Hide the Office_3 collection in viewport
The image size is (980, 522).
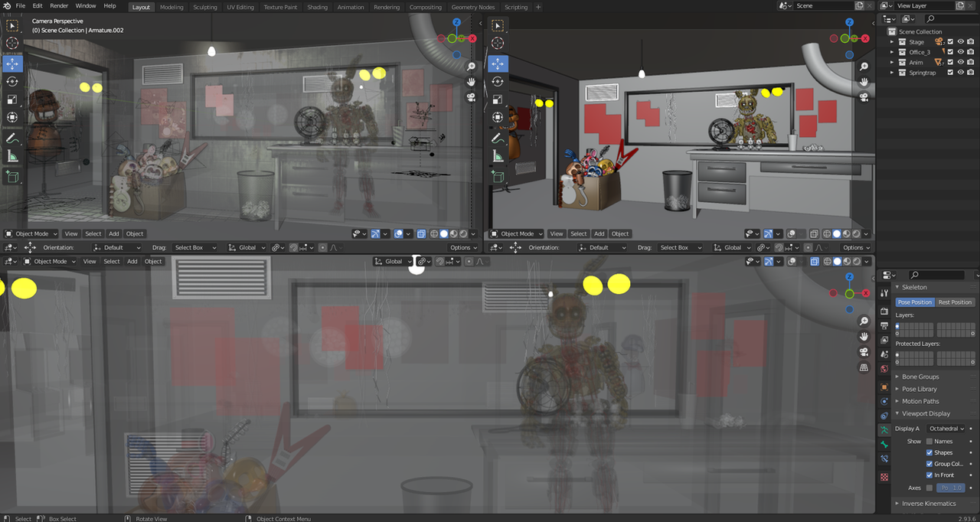(960, 52)
